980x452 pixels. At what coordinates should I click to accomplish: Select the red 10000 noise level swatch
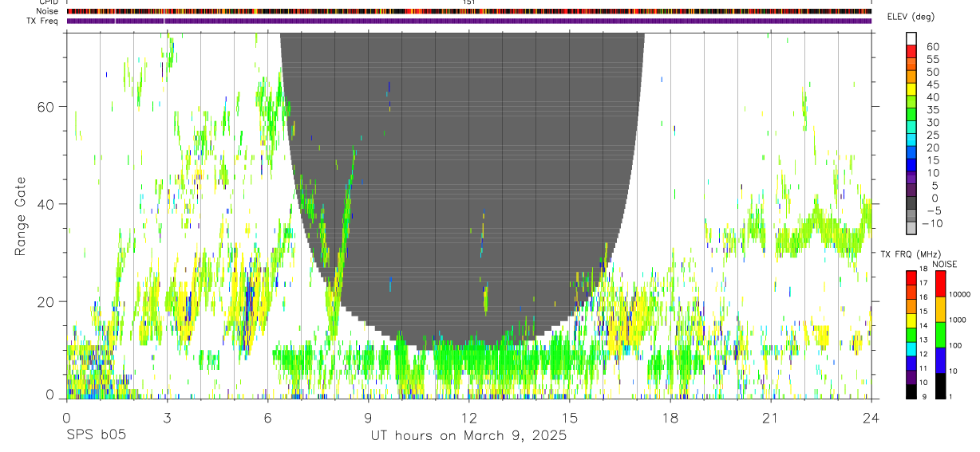(x=940, y=284)
